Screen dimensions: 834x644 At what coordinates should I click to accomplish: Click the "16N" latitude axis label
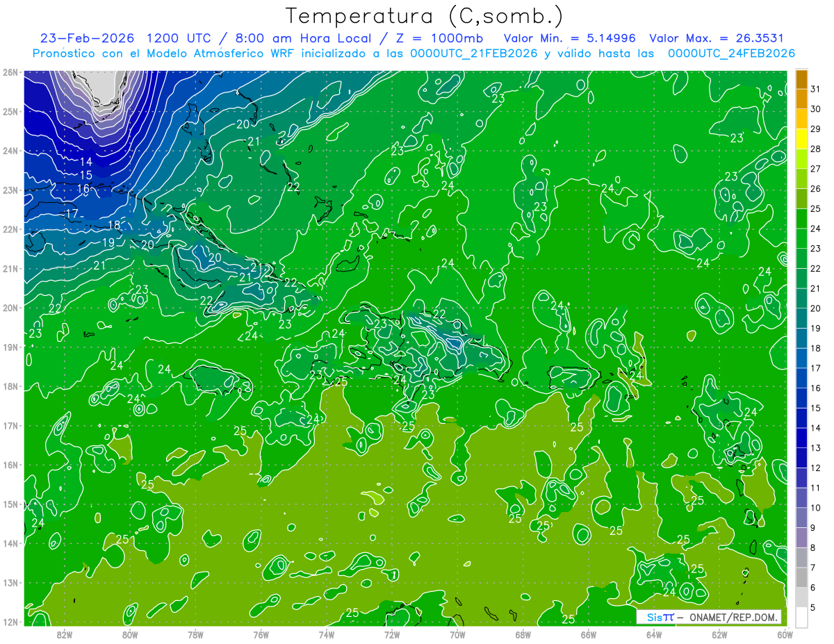10,465
